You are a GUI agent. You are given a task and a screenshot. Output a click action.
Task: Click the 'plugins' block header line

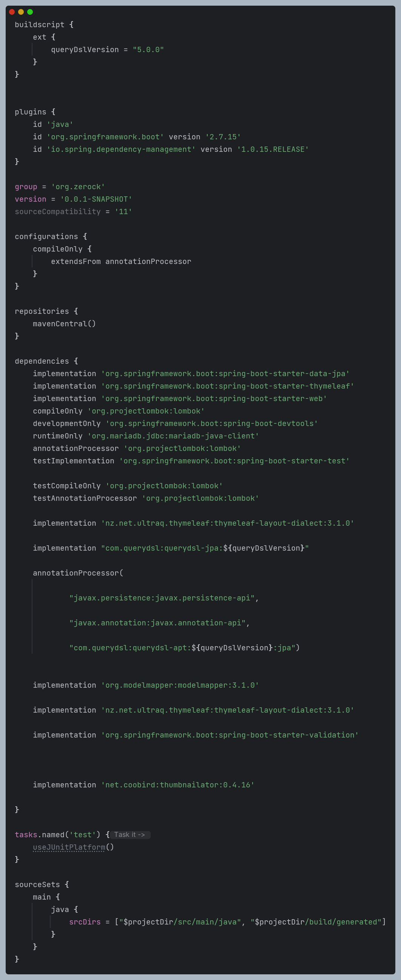point(35,112)
